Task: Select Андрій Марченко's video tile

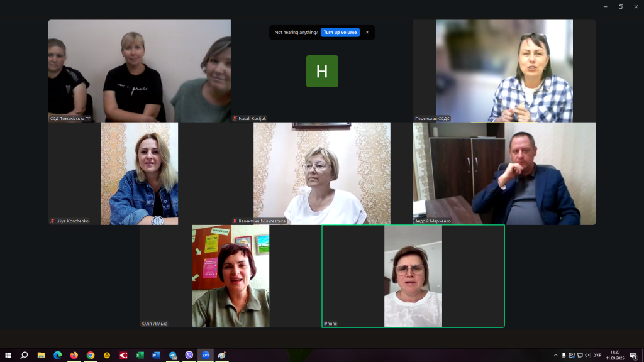Action: tap(504, 173)
